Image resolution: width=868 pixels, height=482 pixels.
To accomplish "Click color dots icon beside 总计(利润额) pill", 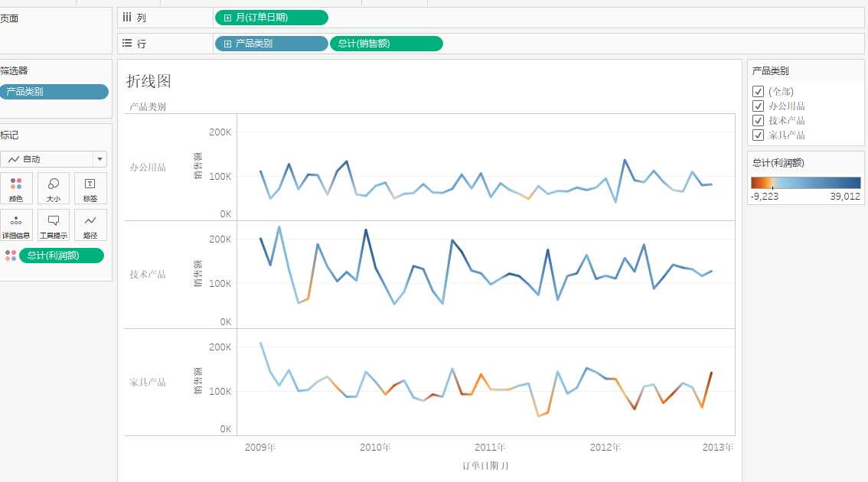I will (x=11, y=255).
